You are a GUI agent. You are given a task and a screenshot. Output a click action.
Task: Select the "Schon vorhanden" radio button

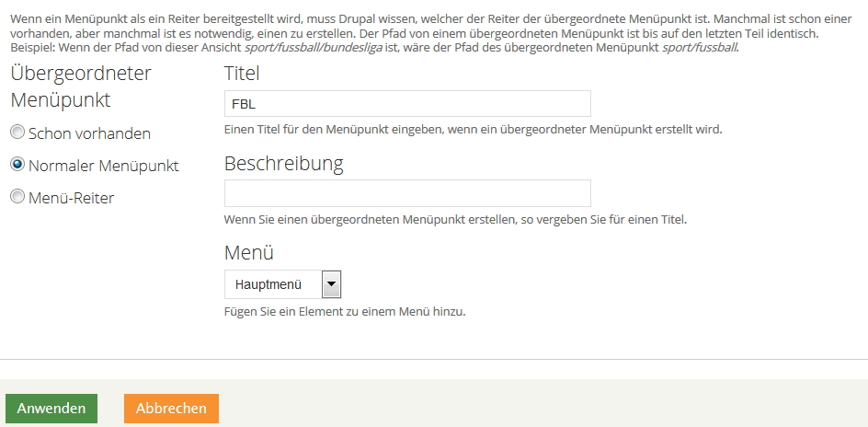[17, 133]
